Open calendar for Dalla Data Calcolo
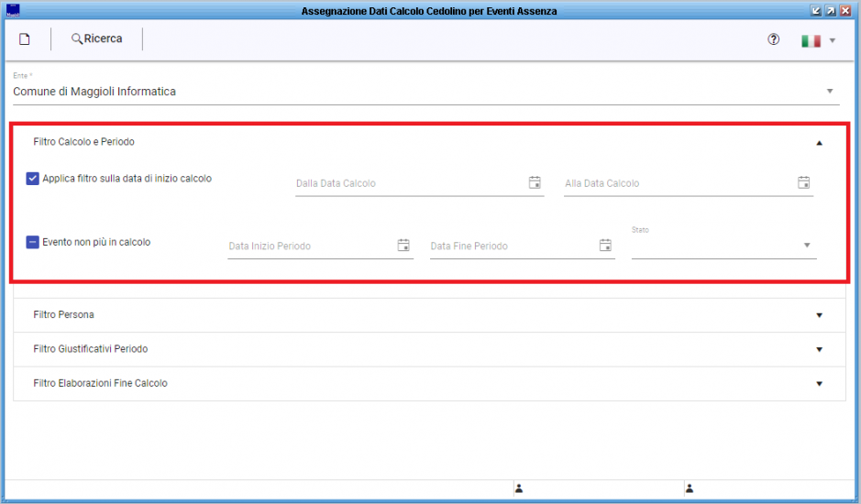Viewport: 861px width, 504px height. (x=535, y=182)
